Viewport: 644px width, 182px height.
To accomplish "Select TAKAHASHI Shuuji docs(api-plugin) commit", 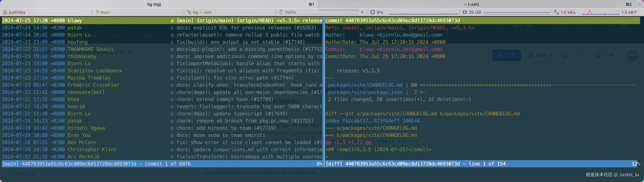I will pos(162,49).
